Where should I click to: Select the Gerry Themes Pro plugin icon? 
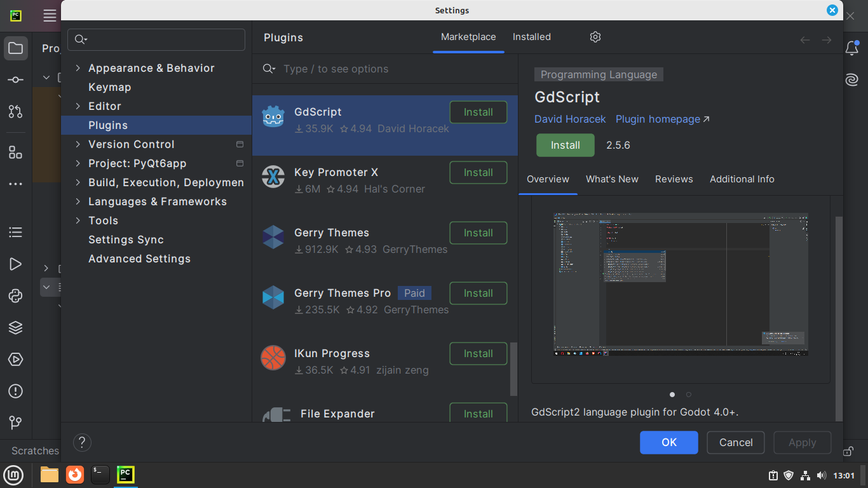pos(273,297)
